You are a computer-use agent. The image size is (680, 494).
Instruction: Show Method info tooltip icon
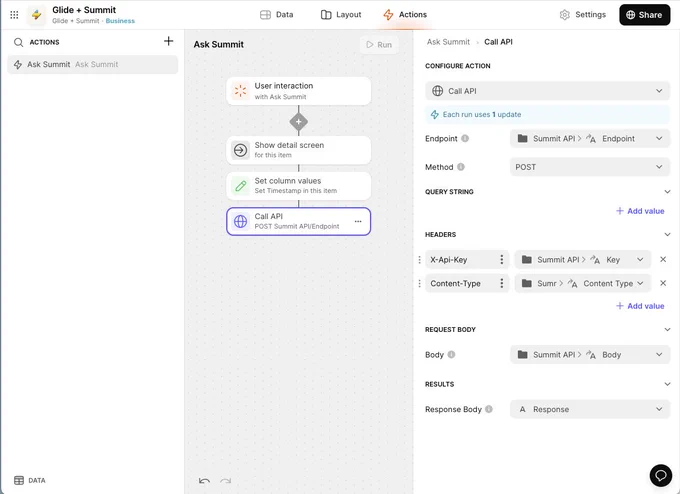coord(461,167)
